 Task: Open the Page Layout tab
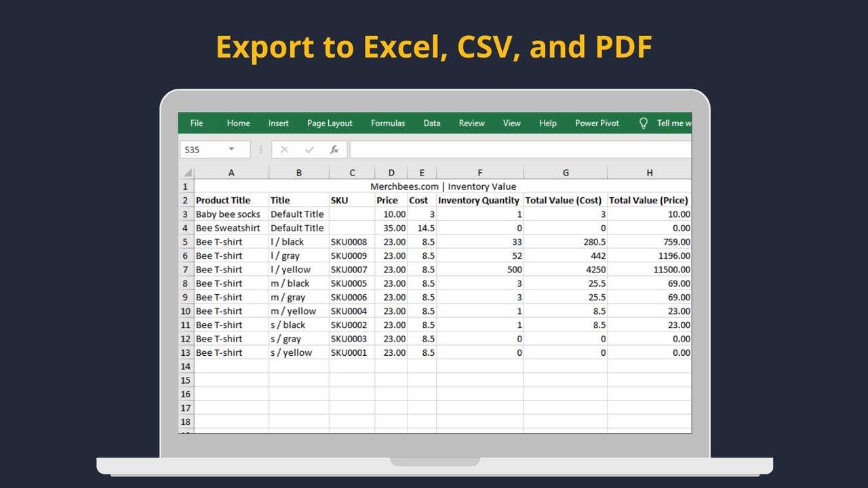coord(329,123)
